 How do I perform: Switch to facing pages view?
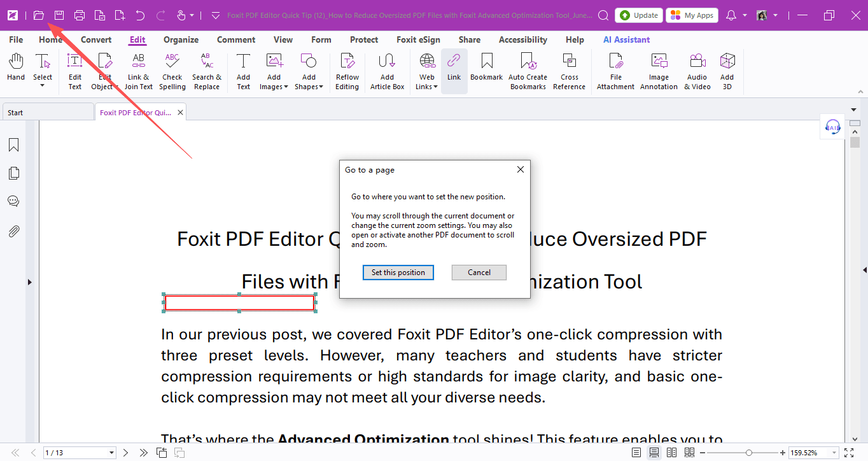[x=671, y=453]
